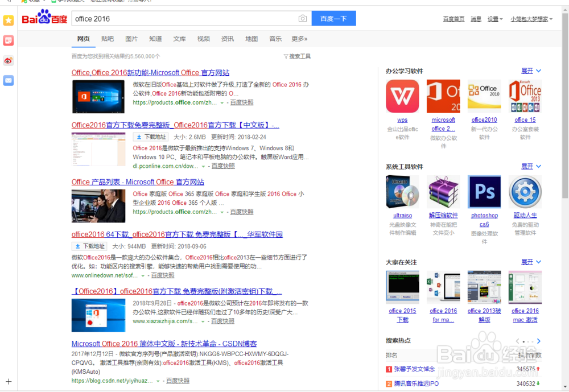The image size is (569, 392).
Task: Click previous arrow in search hotspots
Action: (517, 341)
